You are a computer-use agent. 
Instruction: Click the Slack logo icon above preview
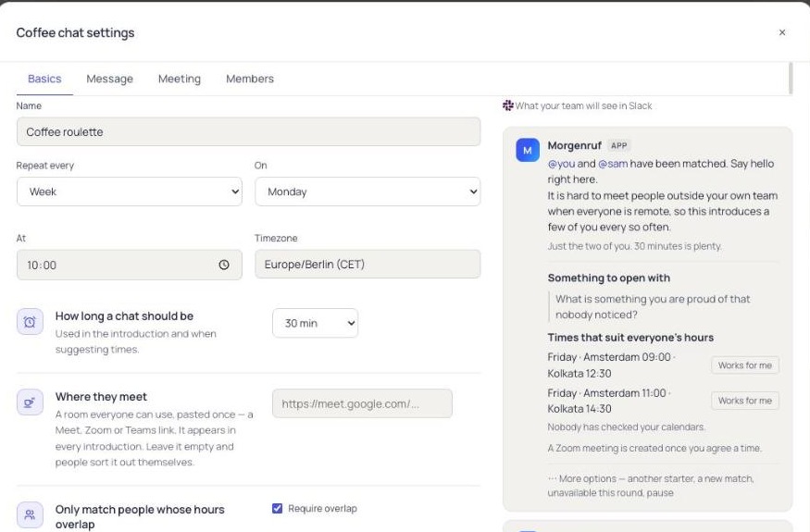click(x=508, y=105)
